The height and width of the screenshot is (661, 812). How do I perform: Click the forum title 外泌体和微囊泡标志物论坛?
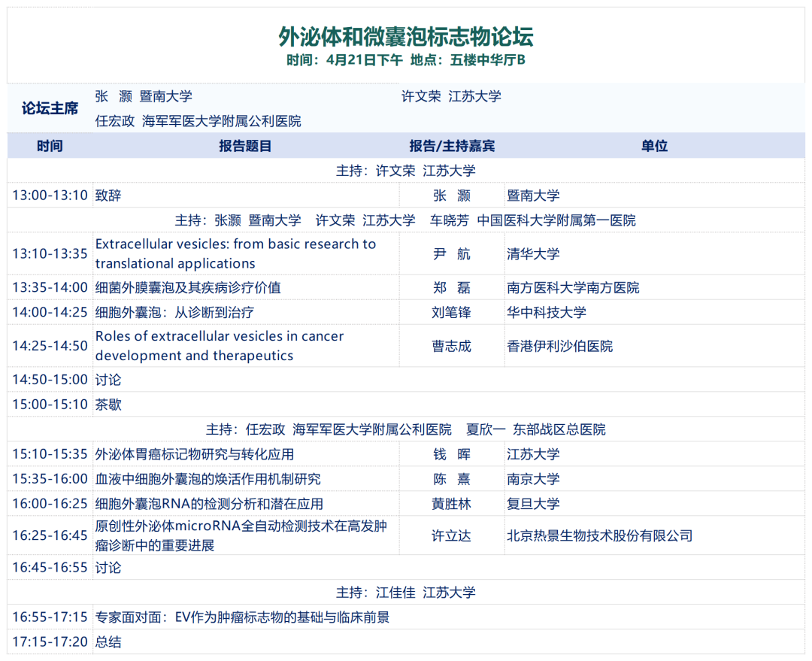406,35
